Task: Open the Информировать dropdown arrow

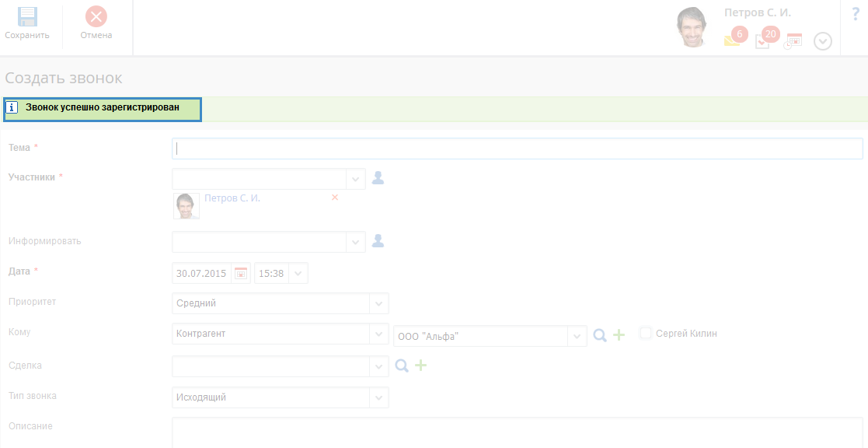Action: [x=355, y=242]
